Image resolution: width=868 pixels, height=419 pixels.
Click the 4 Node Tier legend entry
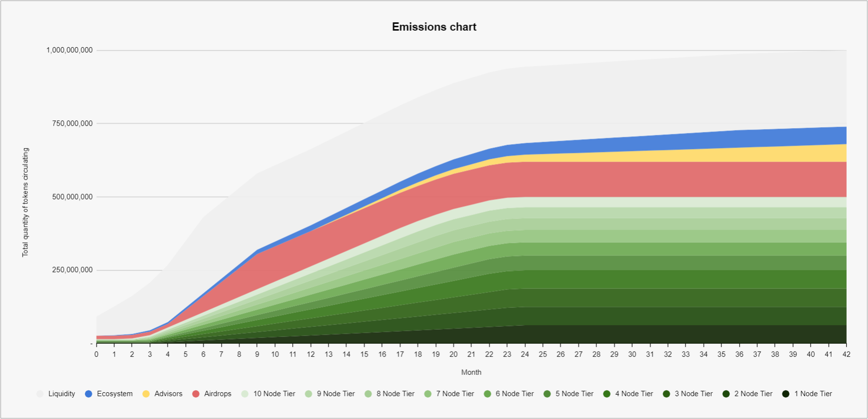coord(634,394)
